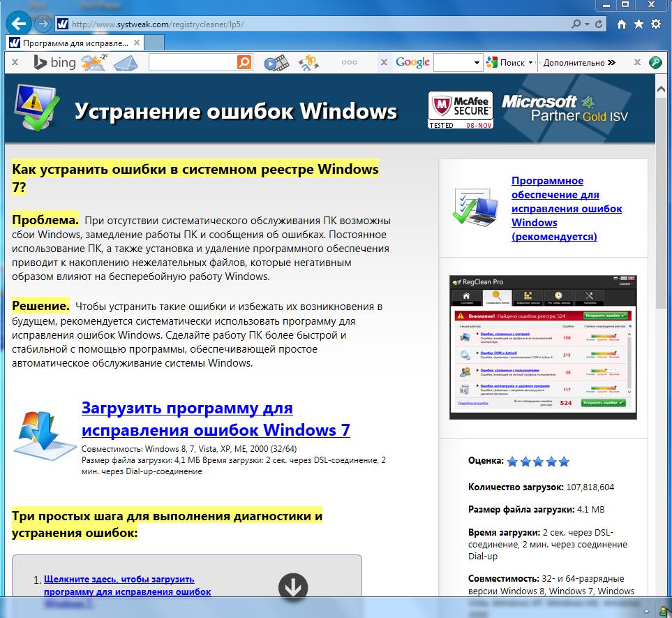Viewport: 672px width, 618px height.
Task: Close the Google toolbar with its X
Action: point(384,62)
